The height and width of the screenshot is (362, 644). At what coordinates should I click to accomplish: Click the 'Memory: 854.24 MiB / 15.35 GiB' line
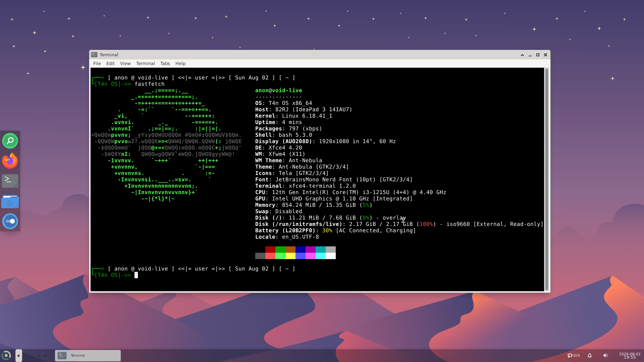coord(314,205)
